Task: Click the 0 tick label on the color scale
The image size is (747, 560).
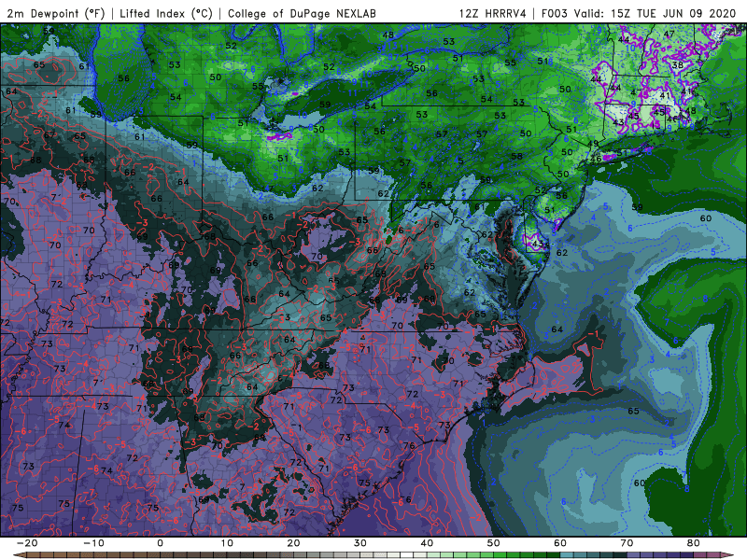Action: tap(160, 543)
